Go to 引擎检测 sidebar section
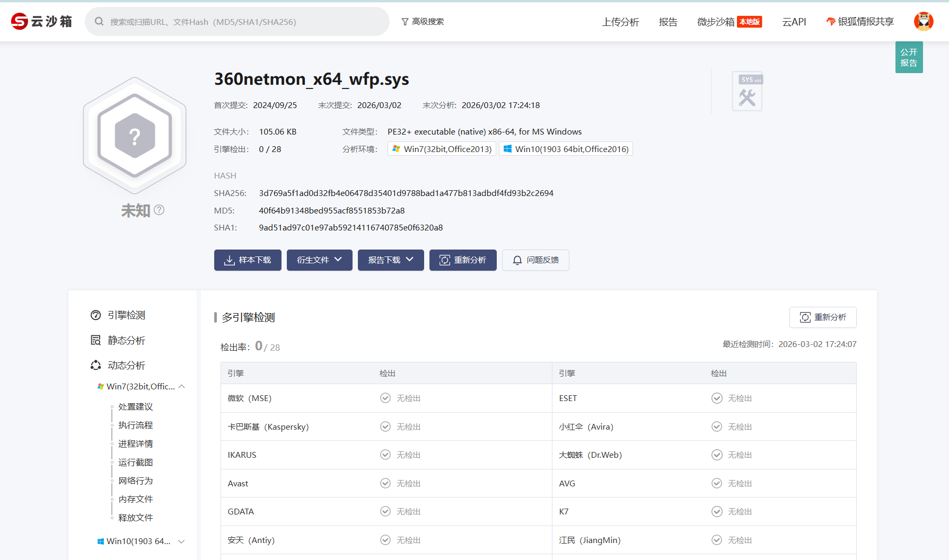Screen dimensions: 949x560 click(x=118, y=315)
